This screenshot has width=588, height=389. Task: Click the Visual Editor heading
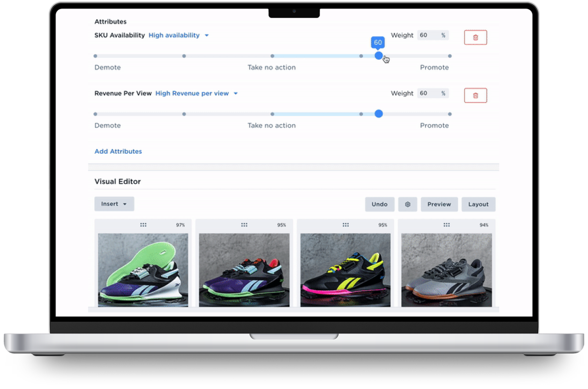coord(118,181)
